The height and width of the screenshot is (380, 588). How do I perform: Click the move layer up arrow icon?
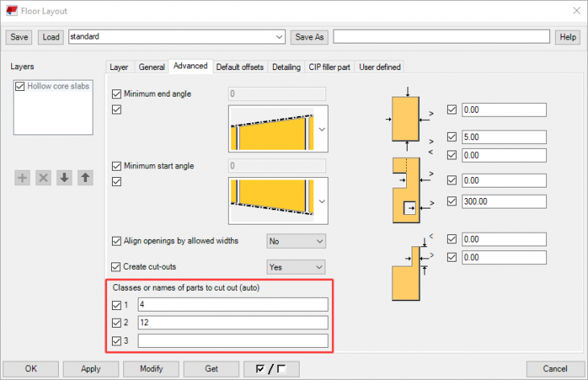[x=85, y=177]
